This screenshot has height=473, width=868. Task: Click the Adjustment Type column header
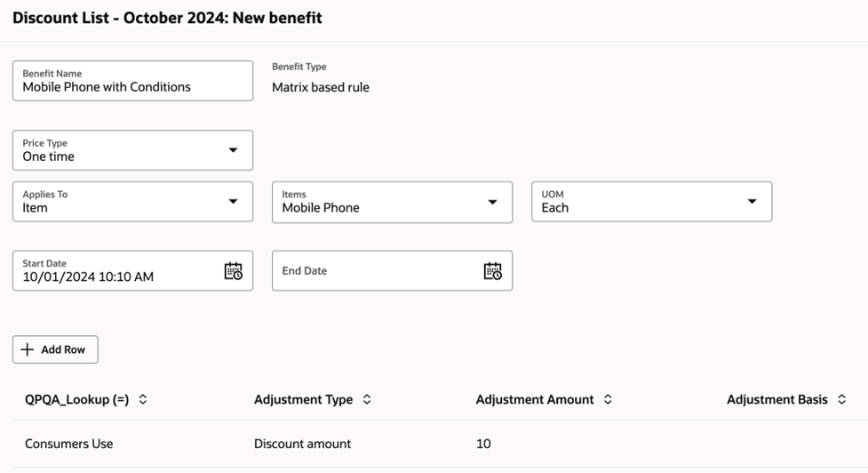click(303, 400)
